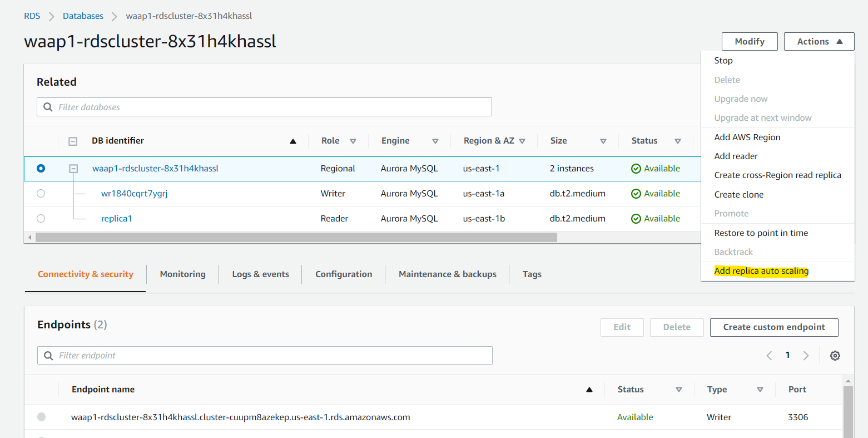Collapse all rows via DB identifier header toggle
This screenshot has width=868, height=438.
coord(73,141)
